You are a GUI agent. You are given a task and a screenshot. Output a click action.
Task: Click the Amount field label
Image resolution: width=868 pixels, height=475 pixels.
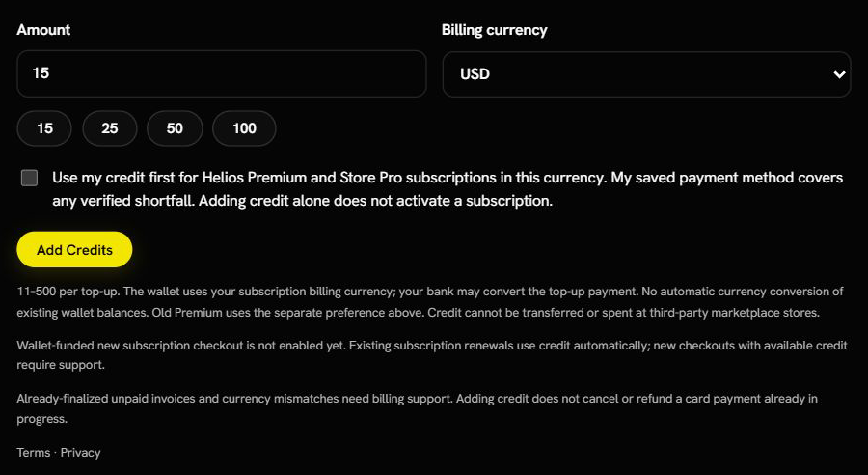point(43,30)
